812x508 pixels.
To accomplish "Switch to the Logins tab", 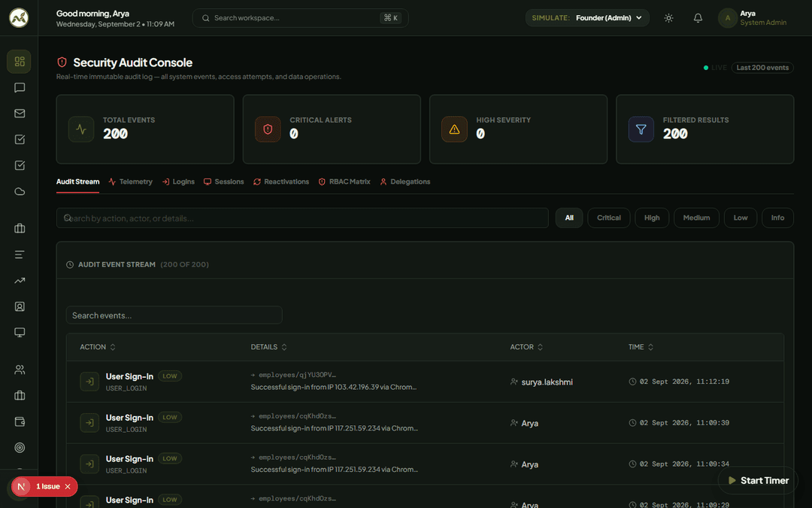I will pyautogui.click(x=178, y=182).
